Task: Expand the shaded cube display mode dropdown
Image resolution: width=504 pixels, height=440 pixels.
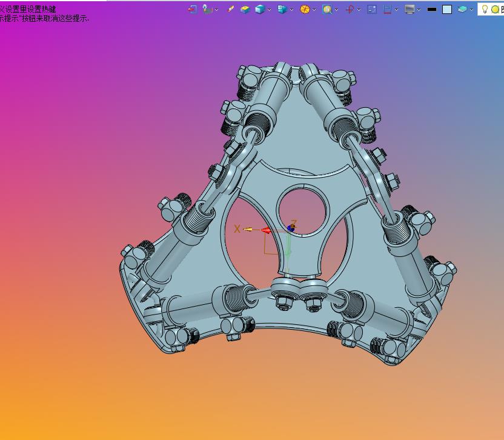Action: click(270, 10)
